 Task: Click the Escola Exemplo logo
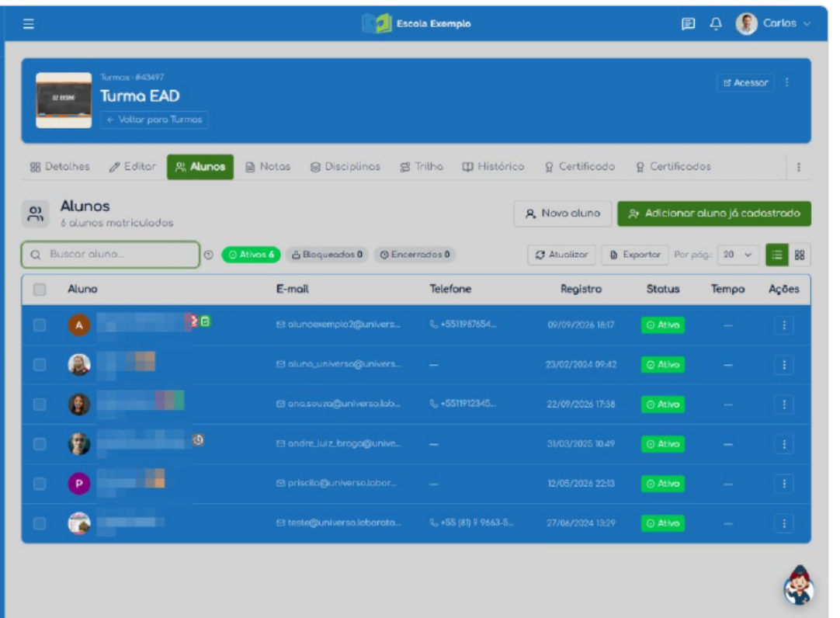point(416,23)
